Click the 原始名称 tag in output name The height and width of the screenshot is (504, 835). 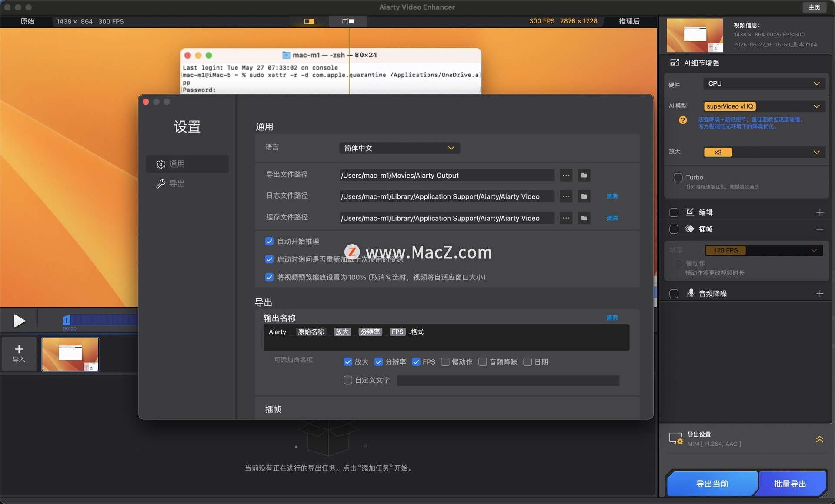click(x=311, y=332)
